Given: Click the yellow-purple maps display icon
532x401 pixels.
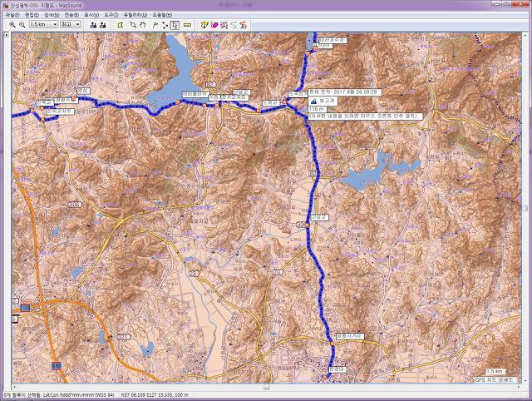Looking at the screenshot, I should point(204,25).
